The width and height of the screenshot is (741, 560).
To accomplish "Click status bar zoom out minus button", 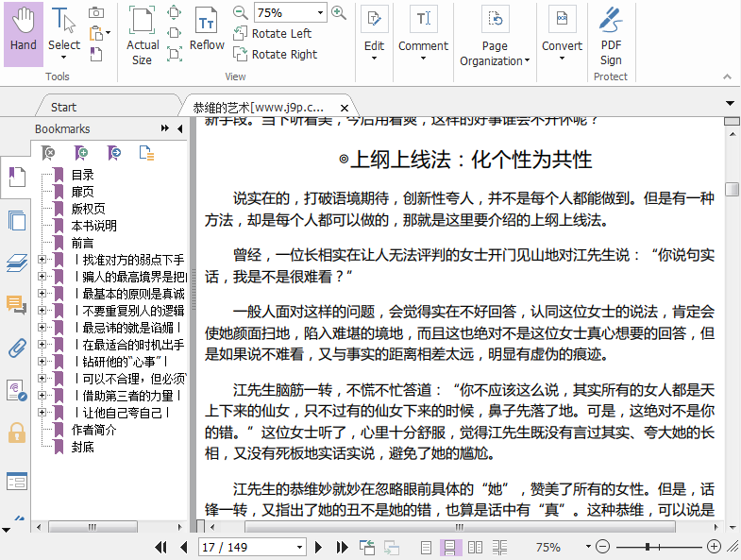I will (602, 547).
